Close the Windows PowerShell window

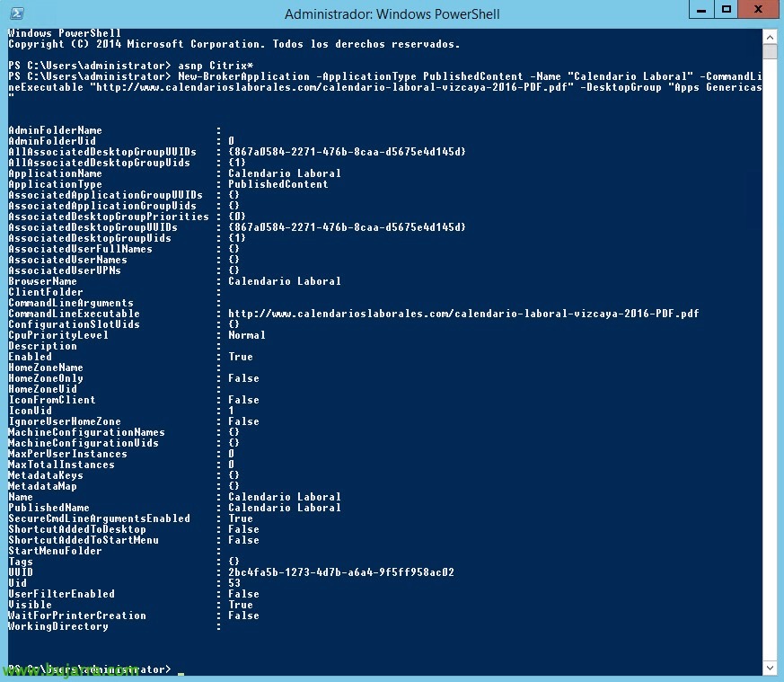click(x=758, y=10)
